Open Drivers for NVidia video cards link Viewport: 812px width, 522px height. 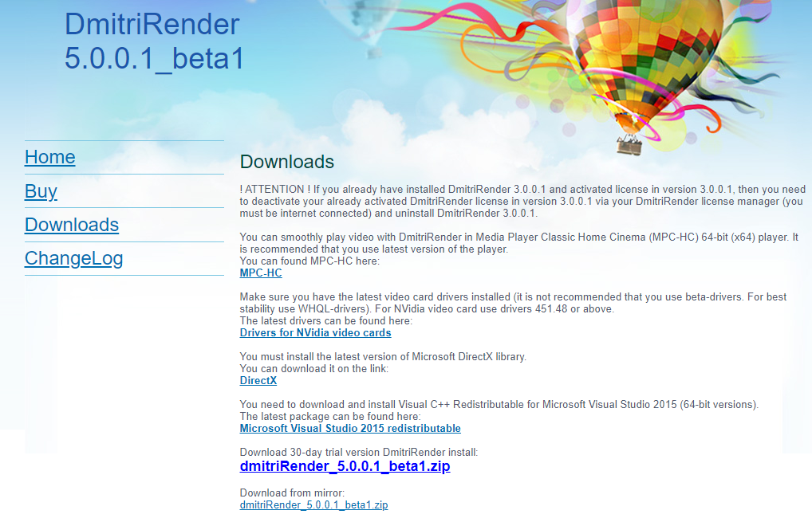coord(315,332)
